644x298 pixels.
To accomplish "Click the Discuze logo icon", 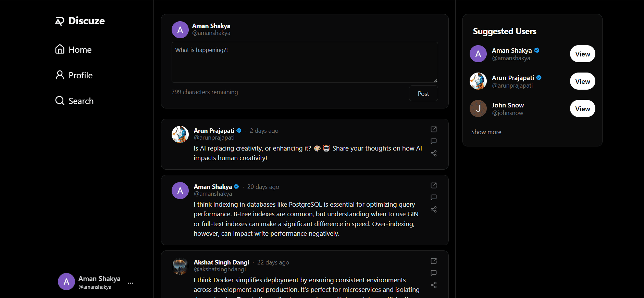I will [60, 21].
